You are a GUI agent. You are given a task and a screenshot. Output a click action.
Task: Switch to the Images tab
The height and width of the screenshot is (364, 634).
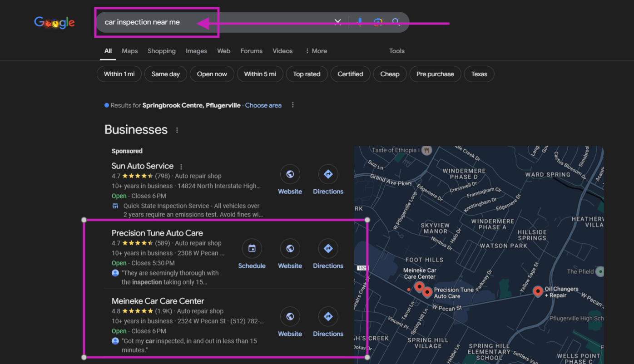(x=196, y=51)
